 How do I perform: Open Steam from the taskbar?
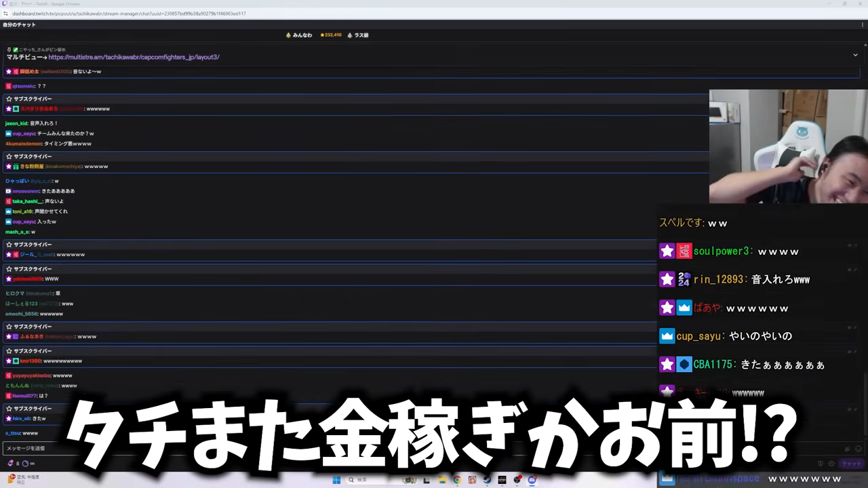tap(487, 480)
